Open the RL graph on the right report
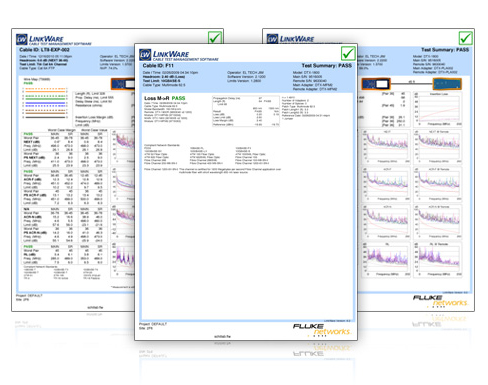This screenshot has width=488, height=385. tap(387, 260)
